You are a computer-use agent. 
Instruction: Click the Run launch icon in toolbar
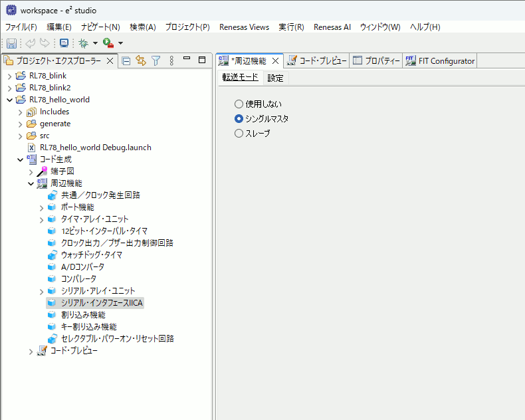point(108,43)
